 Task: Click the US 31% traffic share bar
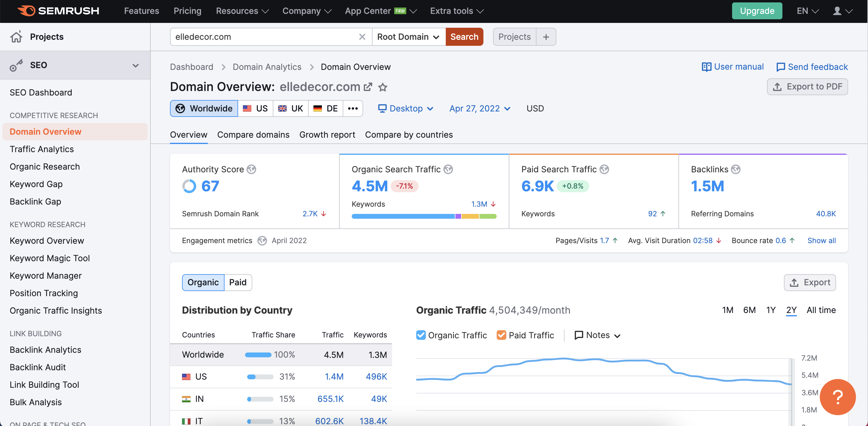(x=260, y=377)
